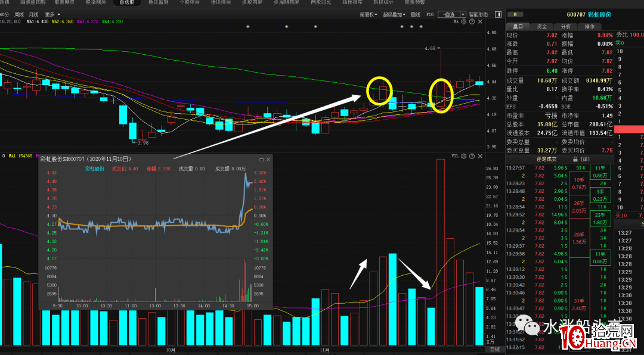This screenshot has width=644, height=355.
Task: Click the tallest red volume bar
Action: coord(440,250)
